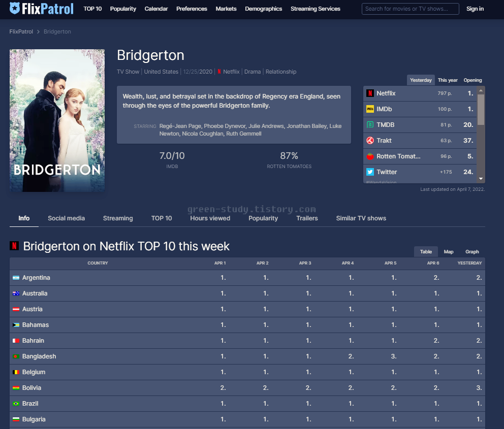
Task: Switch to the Similar TV shows tab
Action: pyautogui.click(x=361, y=218)
